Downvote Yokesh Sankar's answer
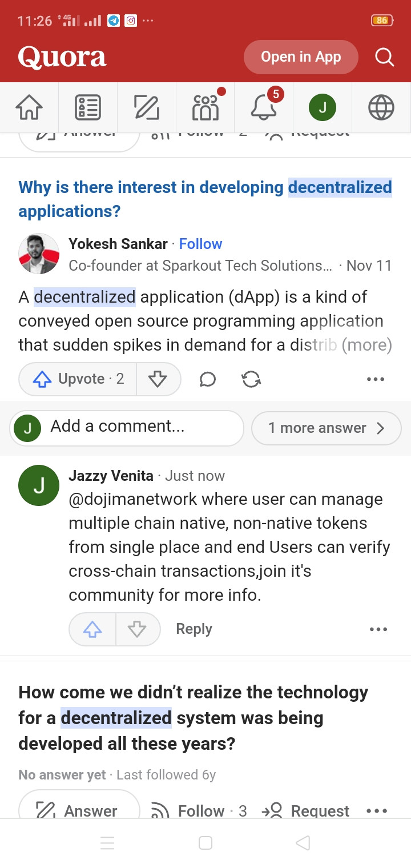The image size is (411, 868). pos(158,379)
